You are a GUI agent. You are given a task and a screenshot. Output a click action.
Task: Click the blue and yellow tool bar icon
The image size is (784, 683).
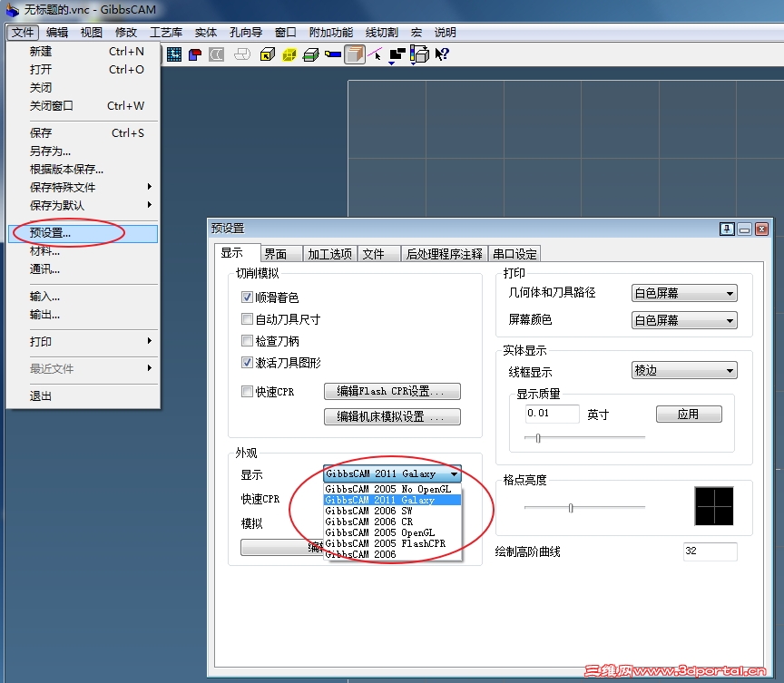pyautogui.click(x=332, y=54)
